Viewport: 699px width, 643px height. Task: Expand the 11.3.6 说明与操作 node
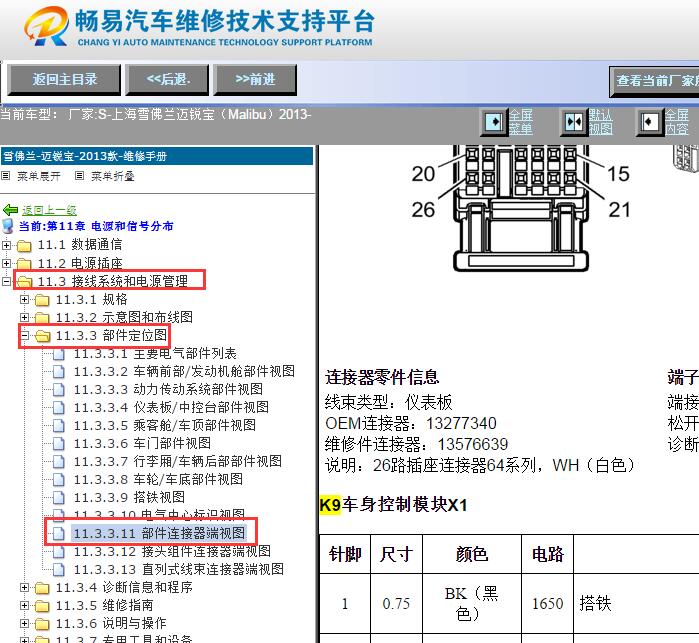25,623
